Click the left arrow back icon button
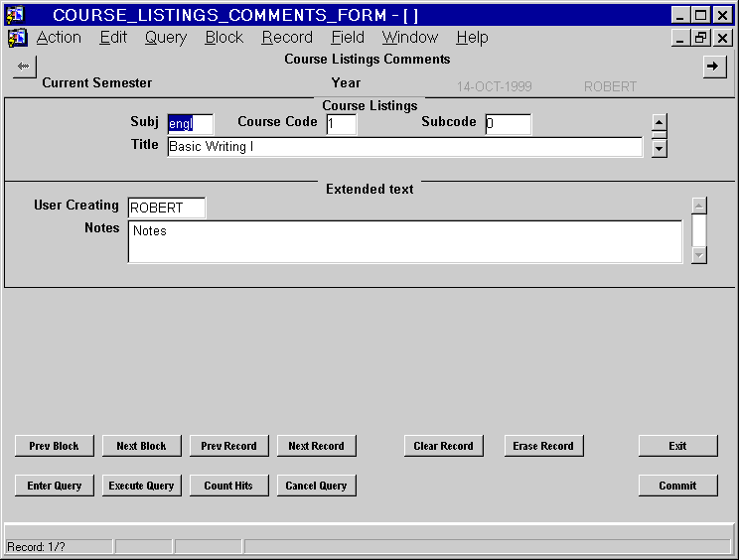This screenshot has height=560, width=739. pyautogui.click(x=24, y=67)
